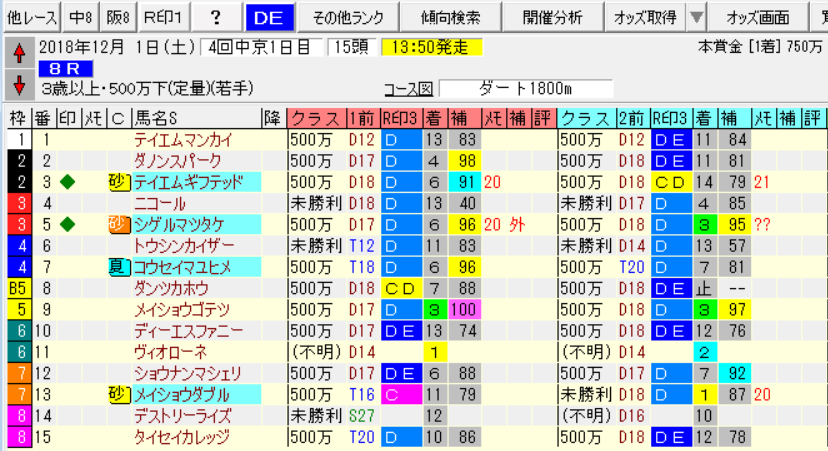Click the 2前 column header
Viewport: 828px width, 451px height.
click(633, 118)
